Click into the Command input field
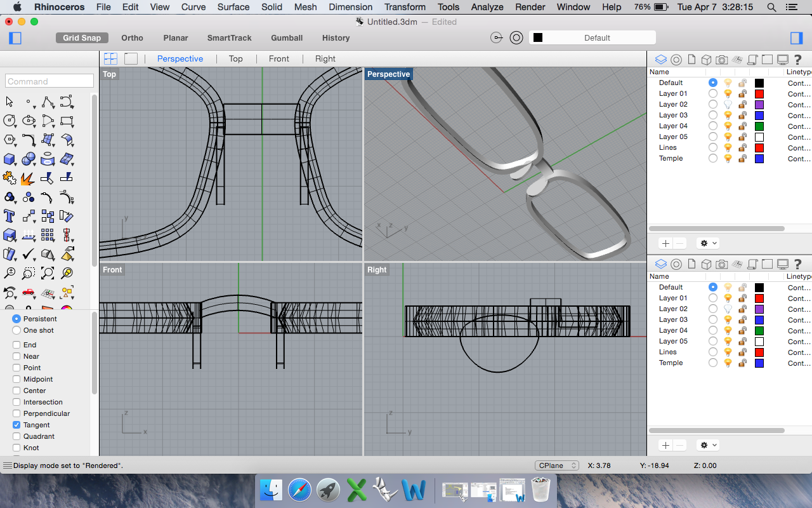 49,81
